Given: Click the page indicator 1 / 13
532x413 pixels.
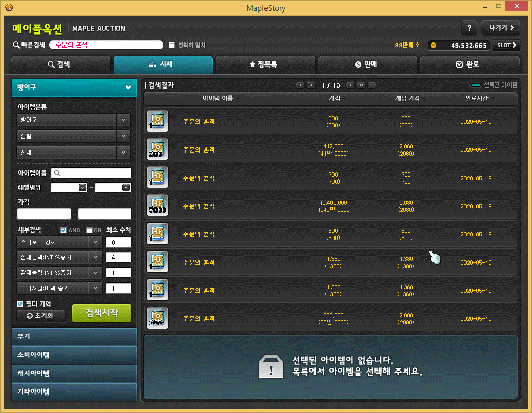Looking at the screenshot, I should [330, 85].
